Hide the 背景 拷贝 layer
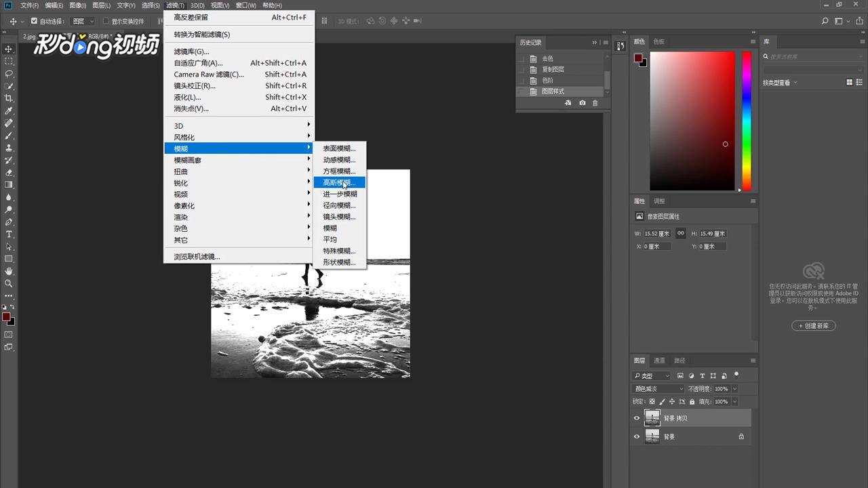Screen dimensions: 868x488 point(637,418)
